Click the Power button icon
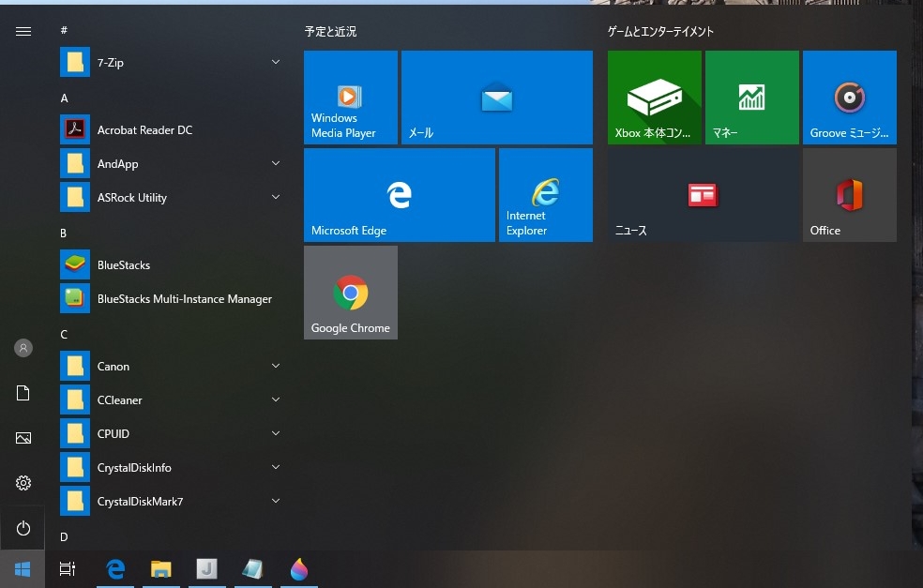This screenshot has height=588, width=923. pyautogui.click(x=23, y=528)
